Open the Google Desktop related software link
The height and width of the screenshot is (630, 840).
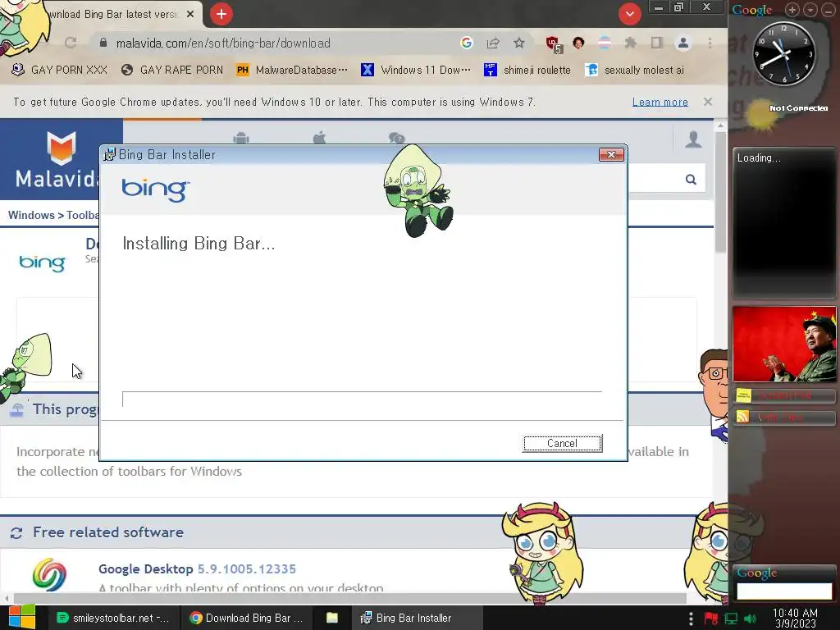pyautogui.click(x=197, y=569)
